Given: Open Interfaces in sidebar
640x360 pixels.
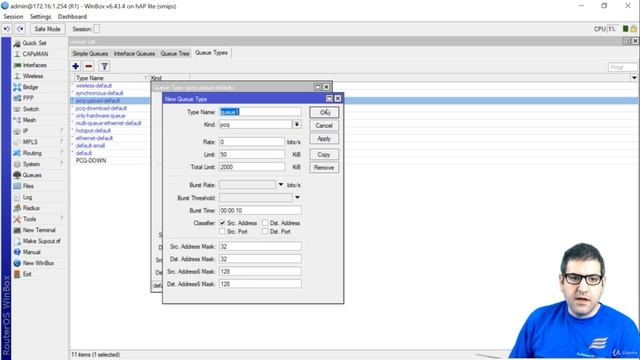Looking at the screenshot, I should click(x=34, y=65).
